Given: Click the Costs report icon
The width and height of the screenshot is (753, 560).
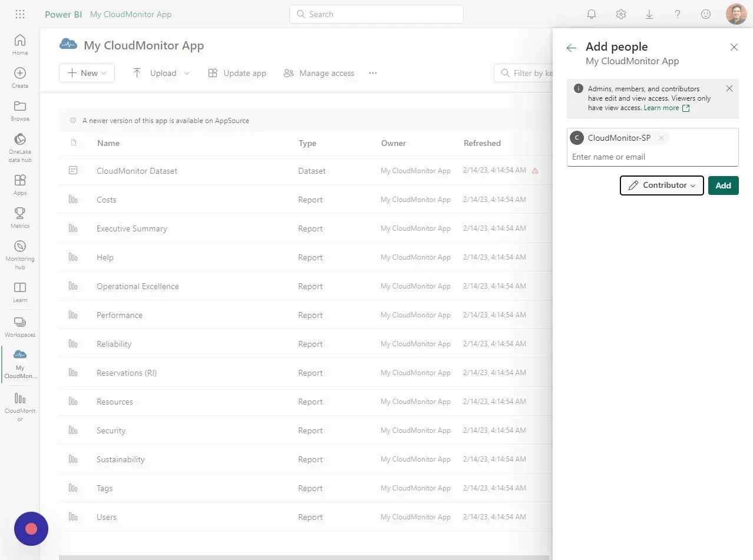Looking at the screenshot, I should [x=73, y=200].
